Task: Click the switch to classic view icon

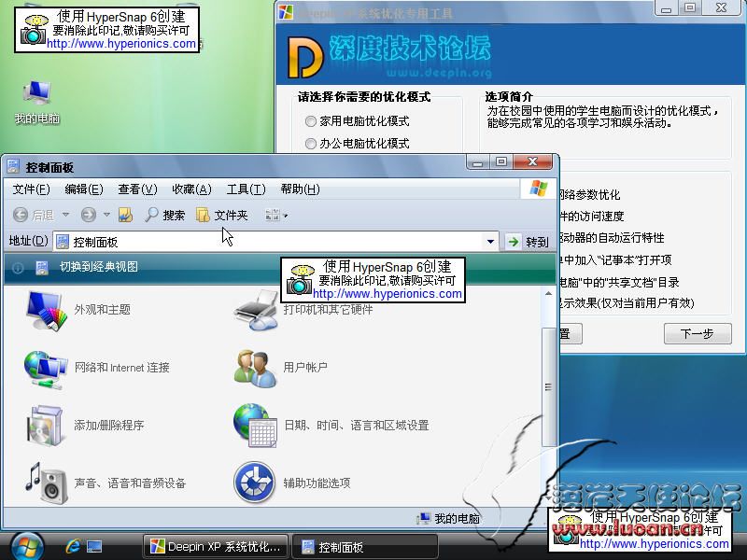Action: (x=42, y=268)
